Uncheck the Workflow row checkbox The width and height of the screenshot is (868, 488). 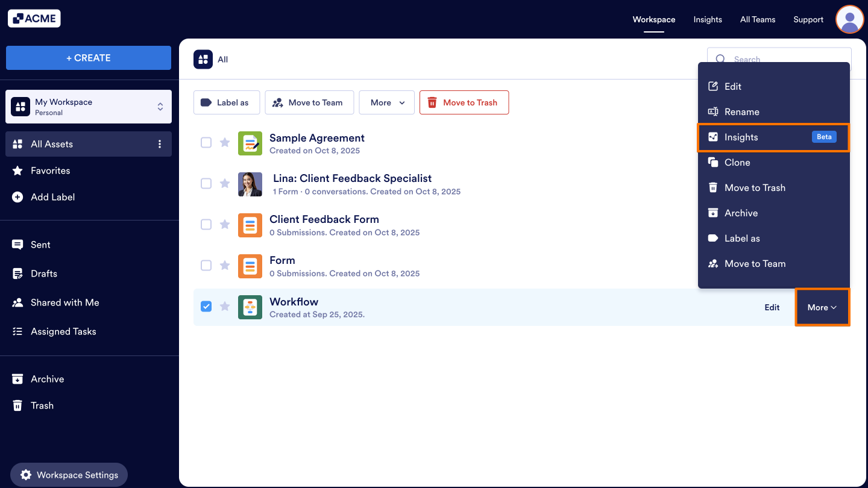coord(206,306)
